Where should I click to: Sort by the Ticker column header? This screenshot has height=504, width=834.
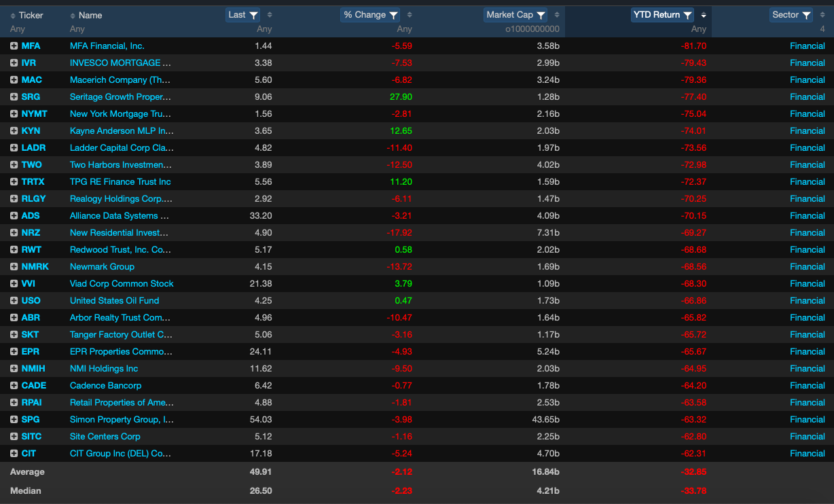click(x=31, y=15)
